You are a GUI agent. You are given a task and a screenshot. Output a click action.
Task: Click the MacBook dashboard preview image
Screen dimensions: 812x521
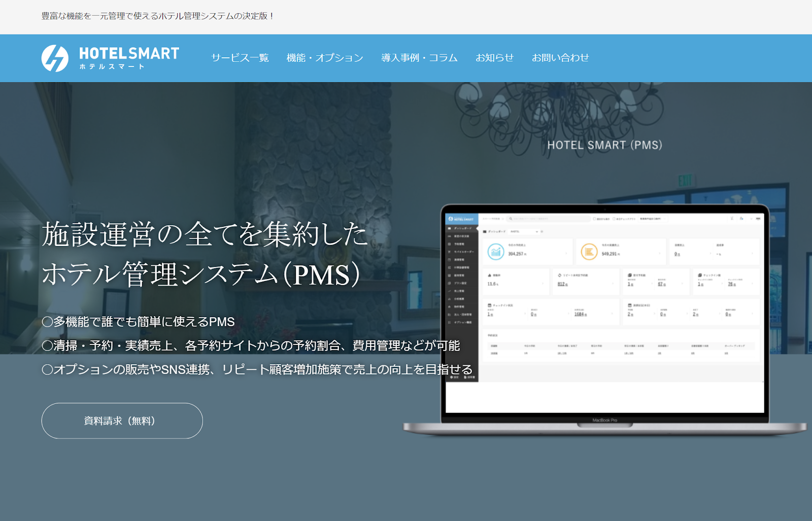605,320
